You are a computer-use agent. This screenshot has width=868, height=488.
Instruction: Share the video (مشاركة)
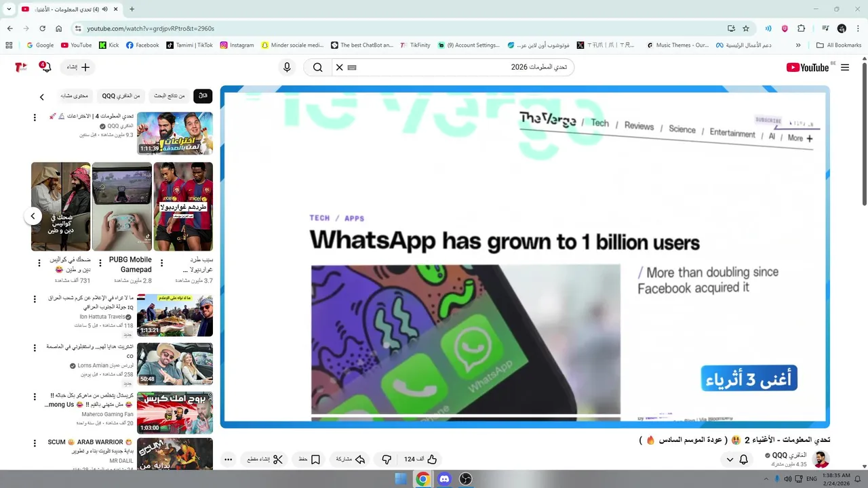pos(351,460)
